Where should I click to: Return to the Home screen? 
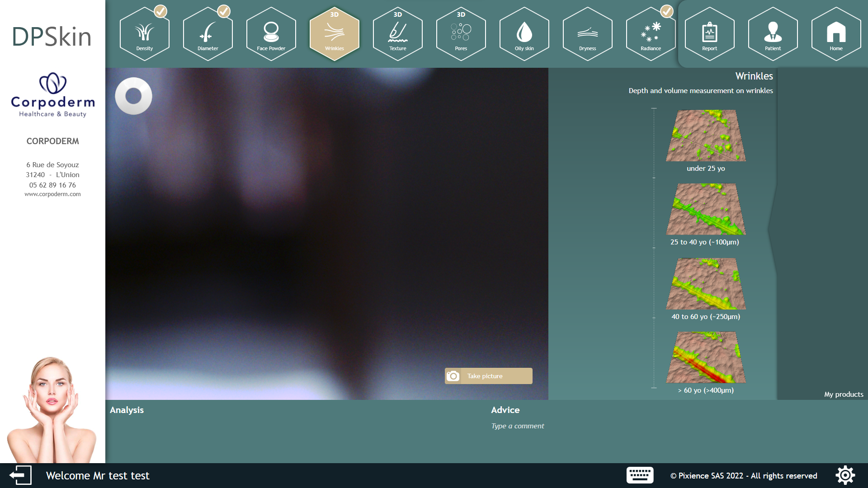[x=836, y=34]
